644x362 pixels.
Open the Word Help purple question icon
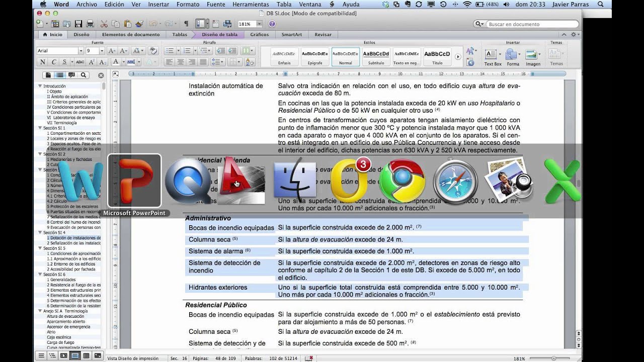272,24
